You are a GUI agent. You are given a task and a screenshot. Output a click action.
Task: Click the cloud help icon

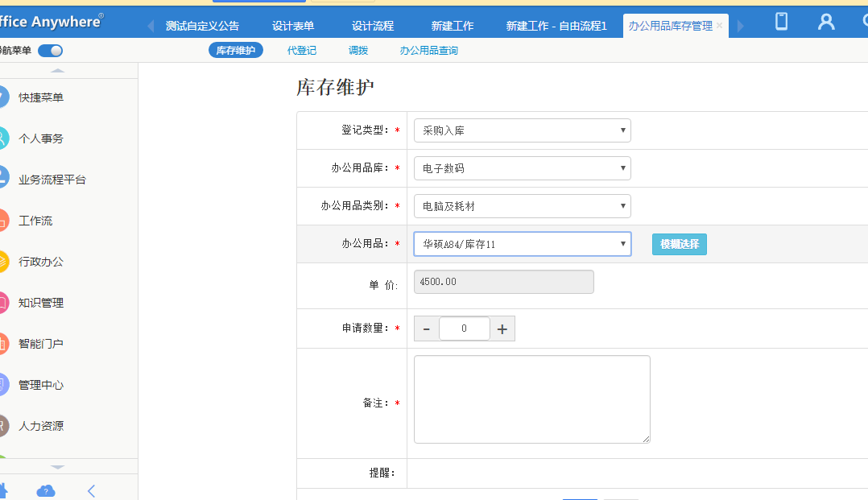point(46,490)
